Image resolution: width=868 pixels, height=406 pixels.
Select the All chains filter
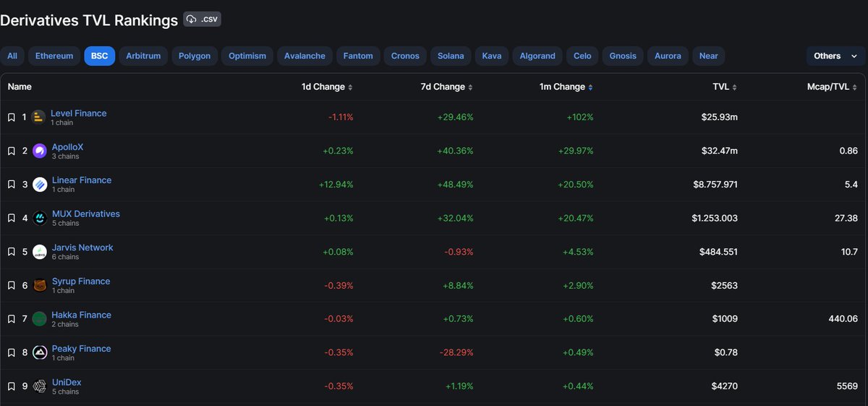pyautogui.click(x=12, y=56)
